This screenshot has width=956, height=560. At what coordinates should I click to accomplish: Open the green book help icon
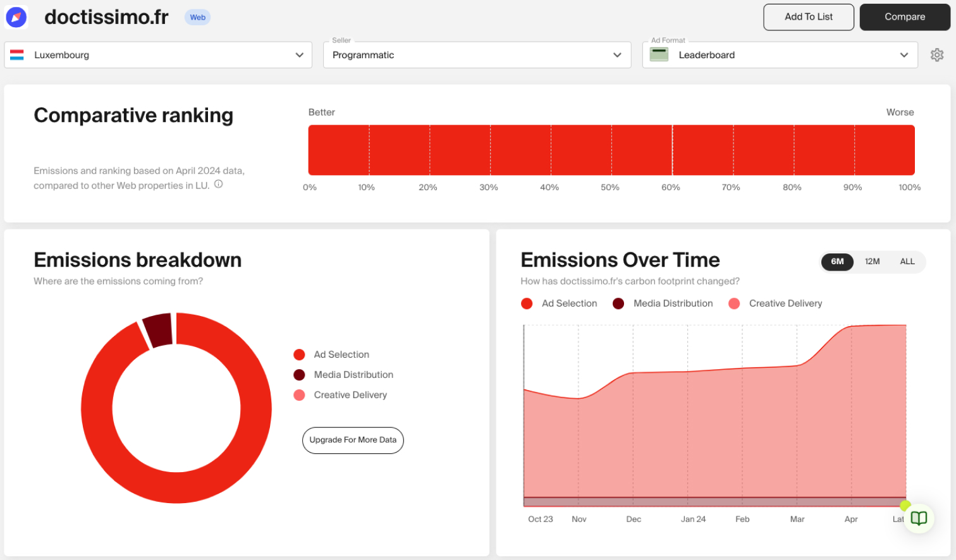click(919, 518)
